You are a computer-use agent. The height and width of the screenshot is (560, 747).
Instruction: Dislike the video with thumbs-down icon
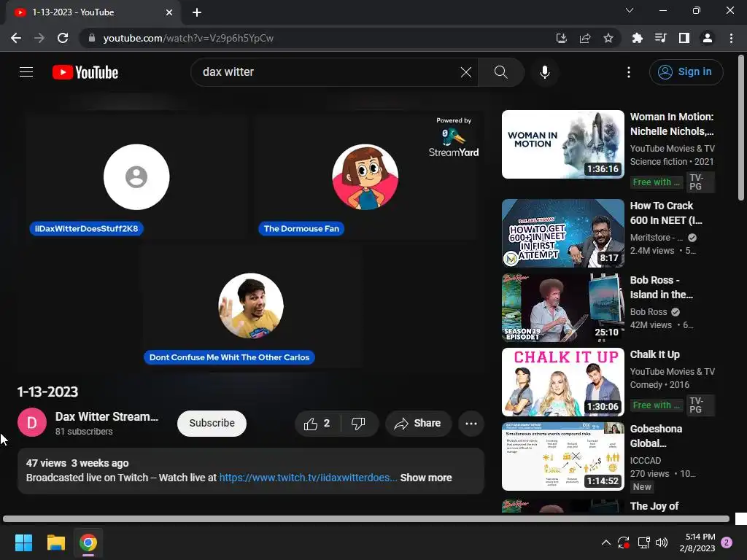tap(359, 424)
